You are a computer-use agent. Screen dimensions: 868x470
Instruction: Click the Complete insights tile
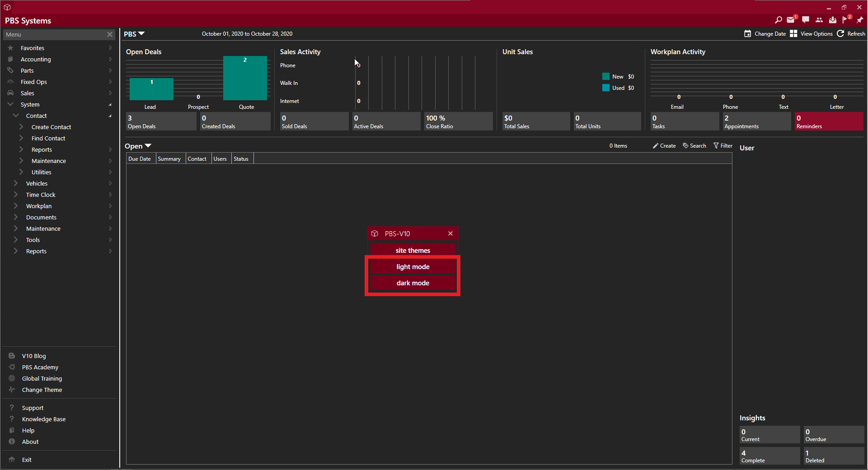click(x=769, y=456)
